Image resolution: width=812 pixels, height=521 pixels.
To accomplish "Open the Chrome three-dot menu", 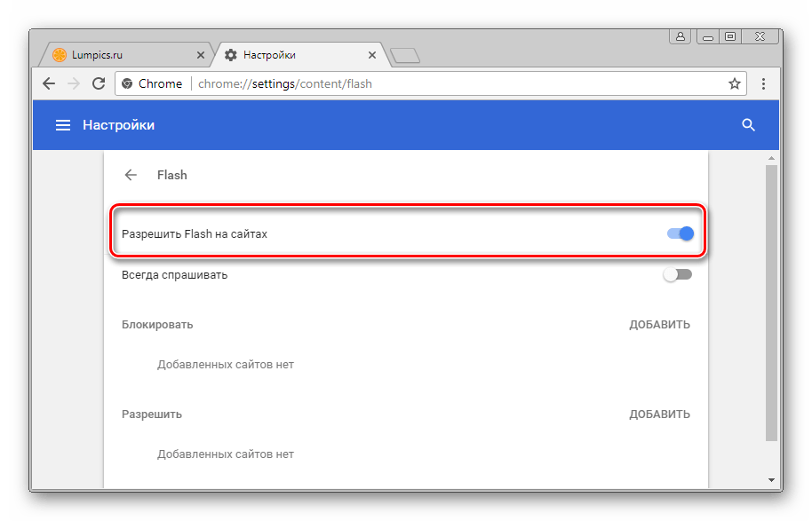I will coord(763,84).
